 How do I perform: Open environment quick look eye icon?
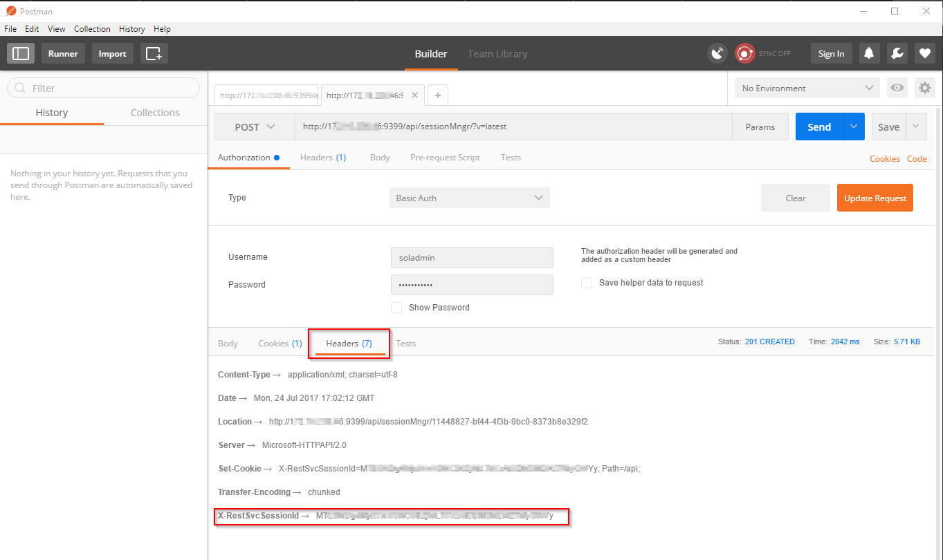pos(897,88)
